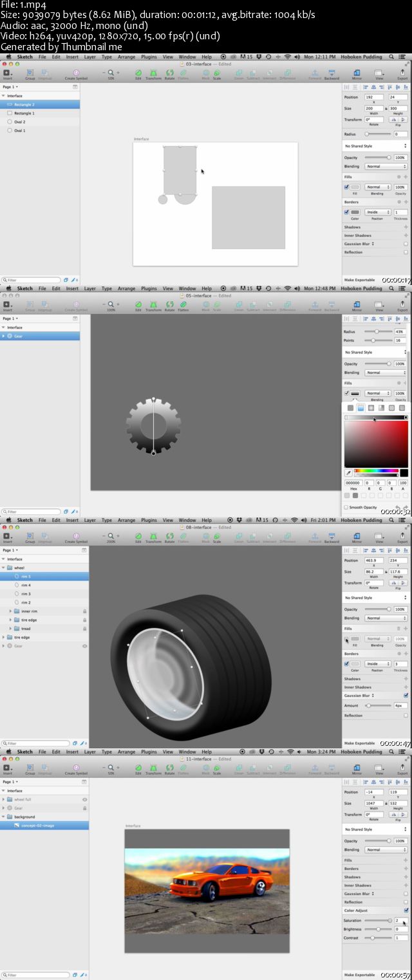Screen dimensions: 412x980
Task: Open No Shared Style dropdown in 03-interface
Action: 375,146
